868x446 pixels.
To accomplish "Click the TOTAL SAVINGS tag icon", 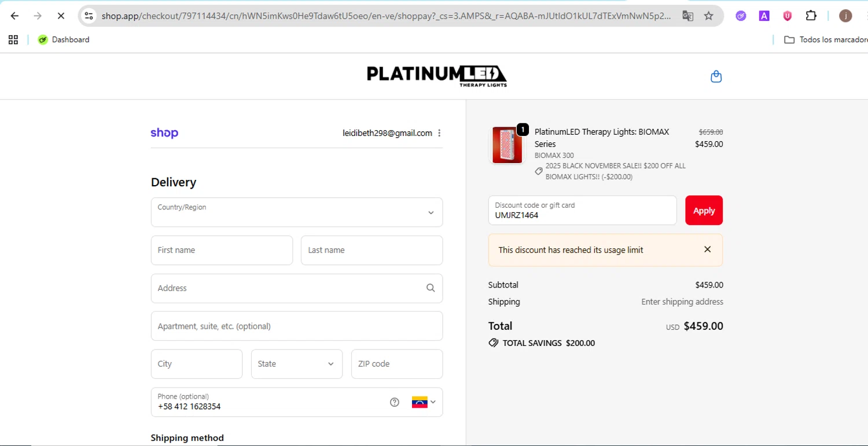I will 494,343.
